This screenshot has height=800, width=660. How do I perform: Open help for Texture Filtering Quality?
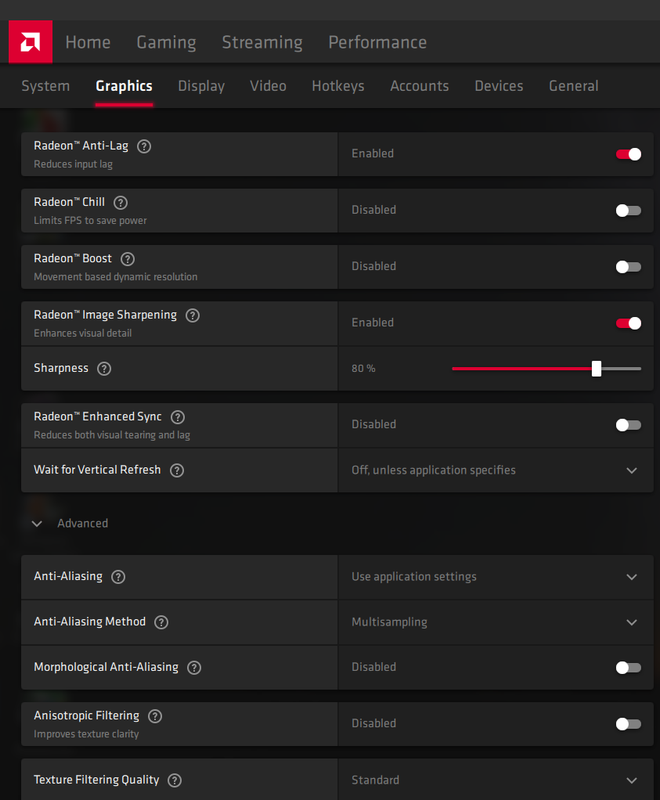tap(175, 781)
